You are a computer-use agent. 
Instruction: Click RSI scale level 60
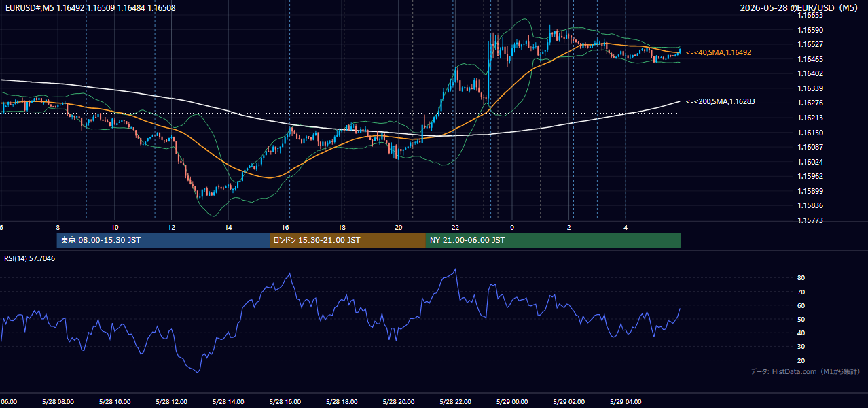[x=801, y=305]
